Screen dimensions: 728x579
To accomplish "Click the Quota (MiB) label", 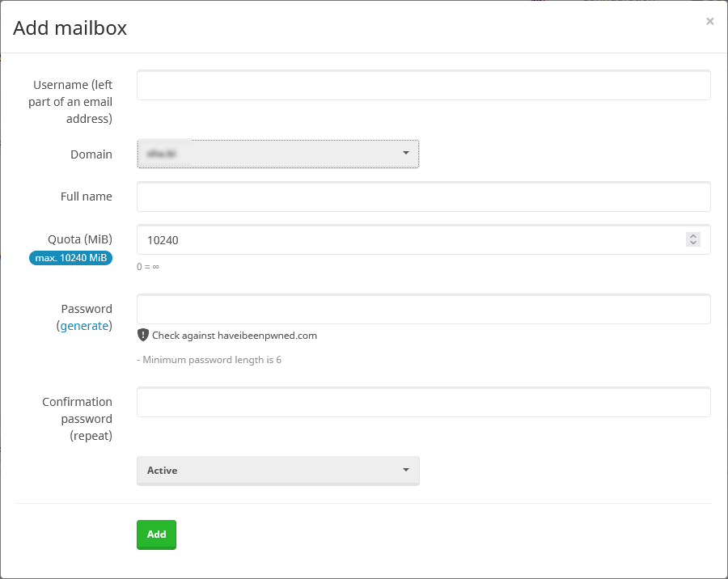I will point(80,239).
